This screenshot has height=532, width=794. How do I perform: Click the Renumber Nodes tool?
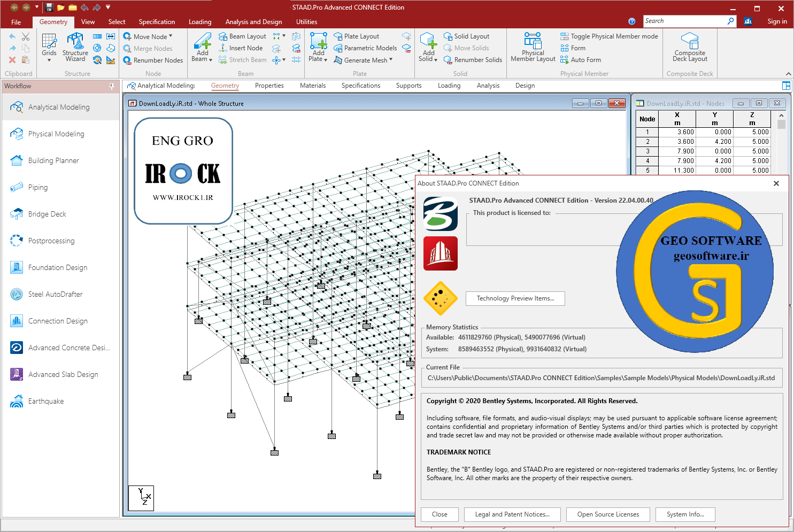click(x=153, y=60)
